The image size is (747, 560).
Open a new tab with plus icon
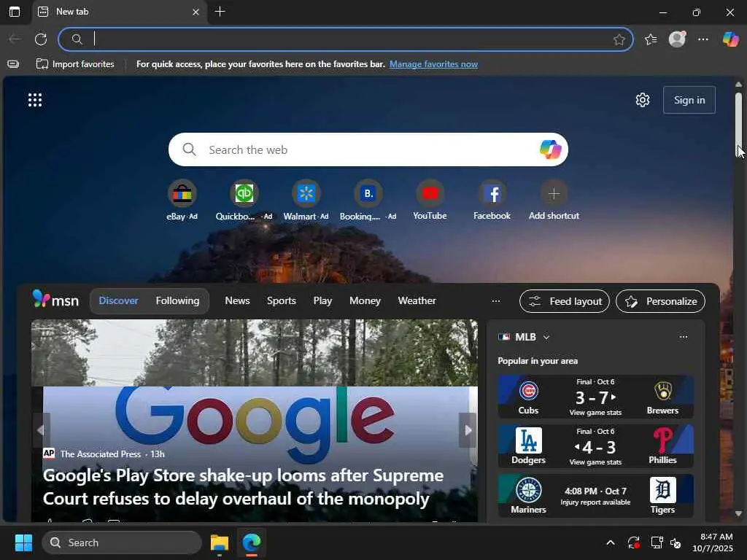(x=220, y=12)
